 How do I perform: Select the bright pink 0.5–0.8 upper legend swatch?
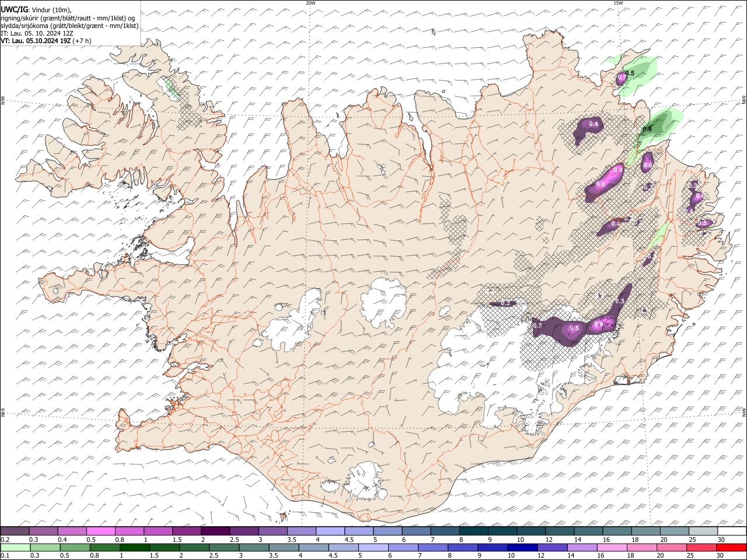pos(101,531)
